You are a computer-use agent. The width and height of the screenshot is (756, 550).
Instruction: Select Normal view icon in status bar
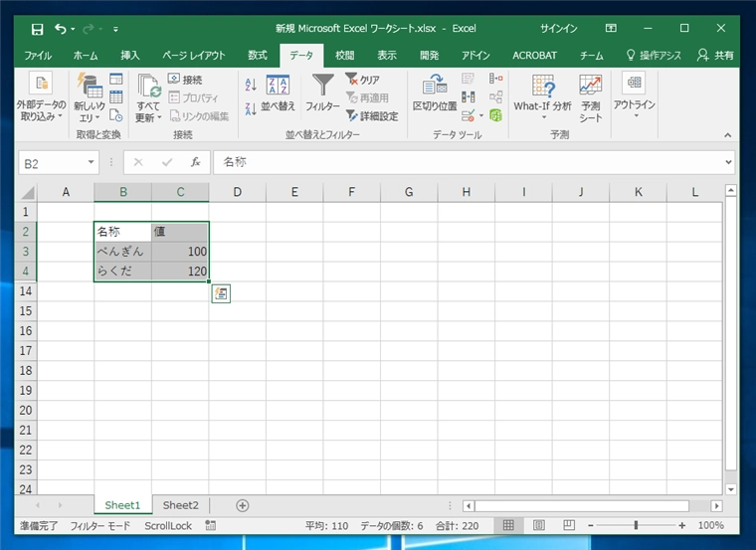point(508,525)
